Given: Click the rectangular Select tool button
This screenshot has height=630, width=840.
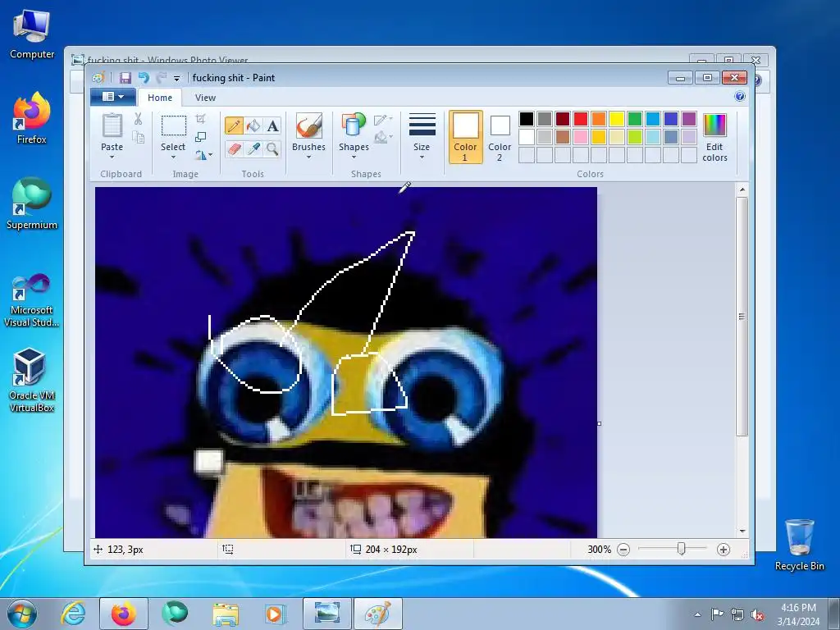Looking at the screenshot, I should point(174,126).
